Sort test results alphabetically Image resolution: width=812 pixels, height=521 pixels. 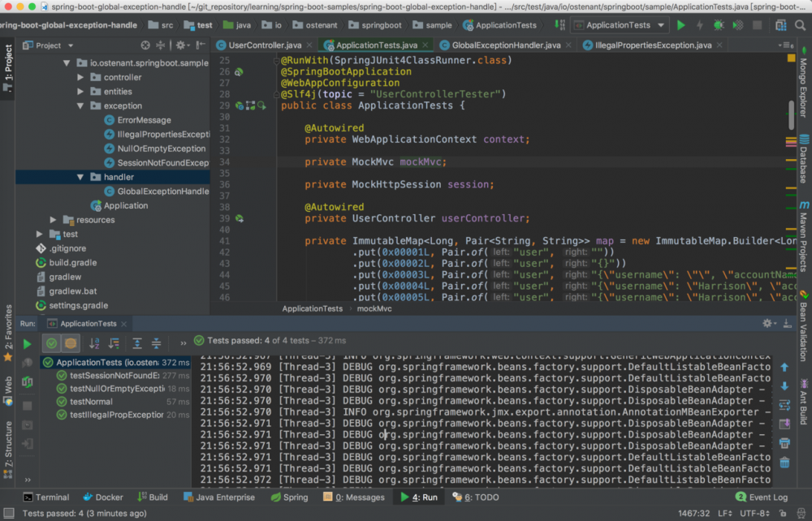(x=94, y=344)
